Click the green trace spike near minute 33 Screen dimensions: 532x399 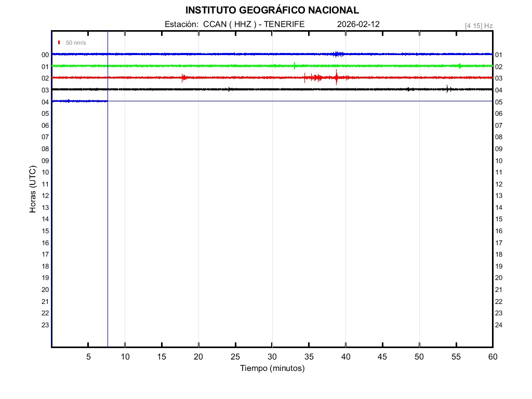tap(295, 65)
